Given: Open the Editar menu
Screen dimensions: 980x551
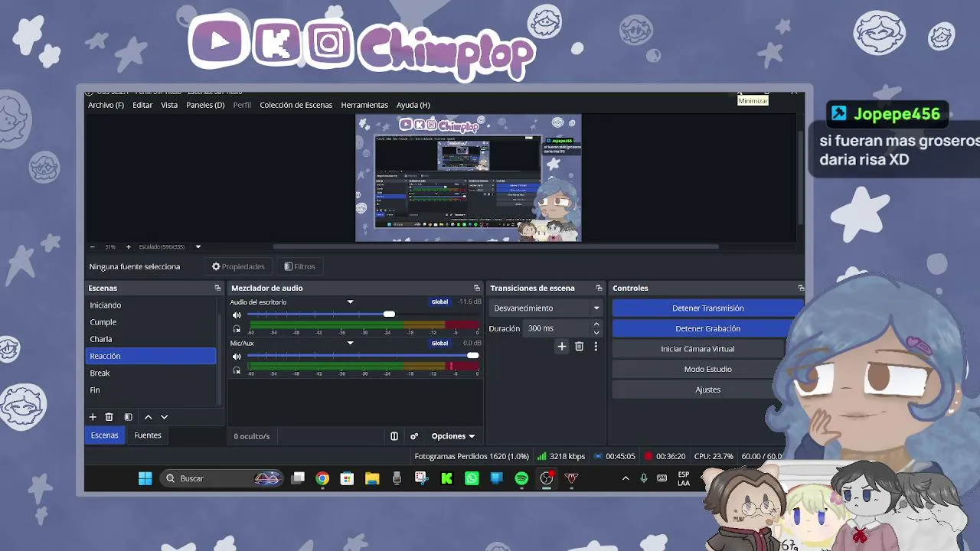Looking at the screenshot, I should tap(142, 105).
